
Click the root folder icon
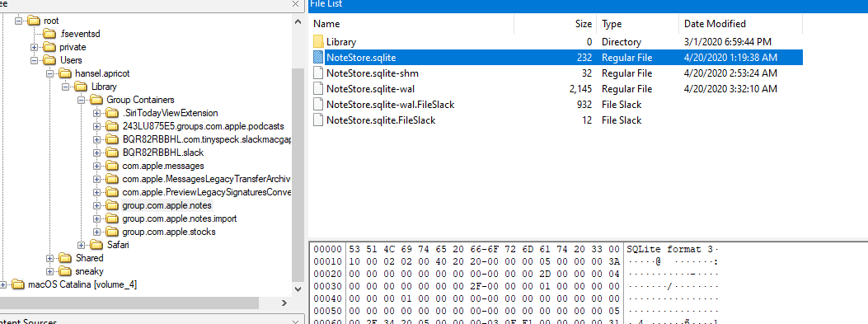pyautogui.click(x=34, y=21)
